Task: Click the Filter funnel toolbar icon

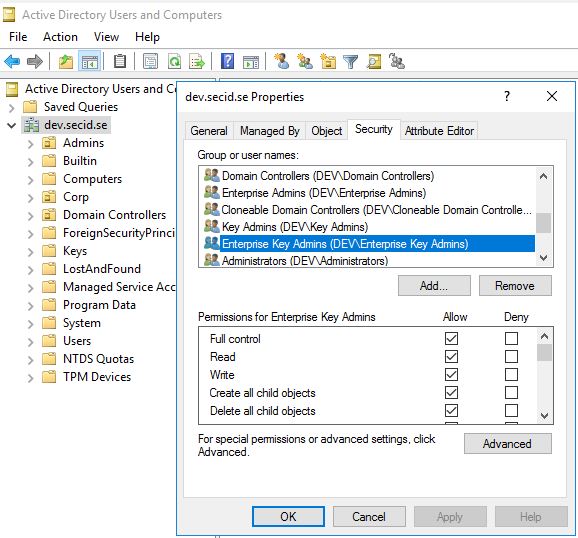Action: tap(350, 62)
